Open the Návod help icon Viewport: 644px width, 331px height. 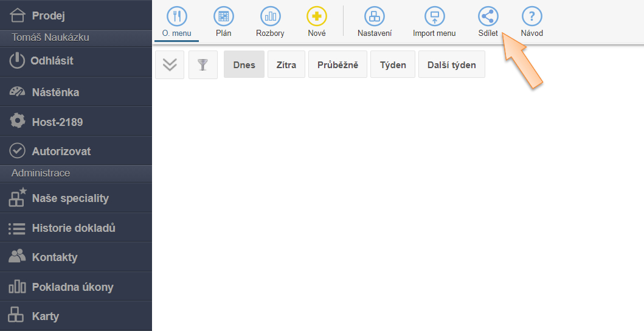(x=531, y=16)
